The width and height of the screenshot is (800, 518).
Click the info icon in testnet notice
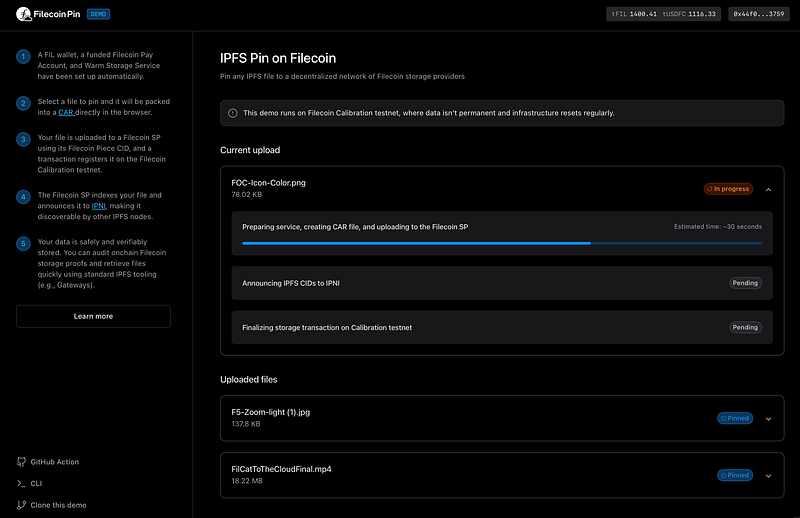(233, 113)
